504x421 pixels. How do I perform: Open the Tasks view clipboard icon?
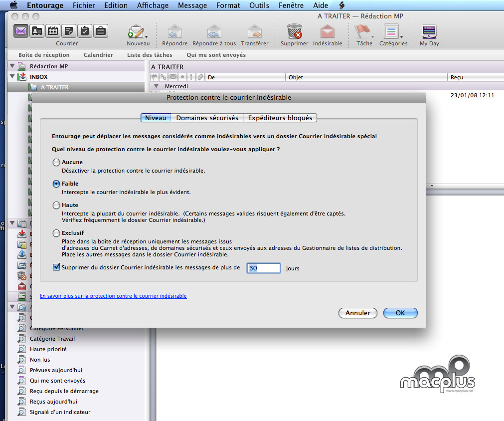click(85, 31)
